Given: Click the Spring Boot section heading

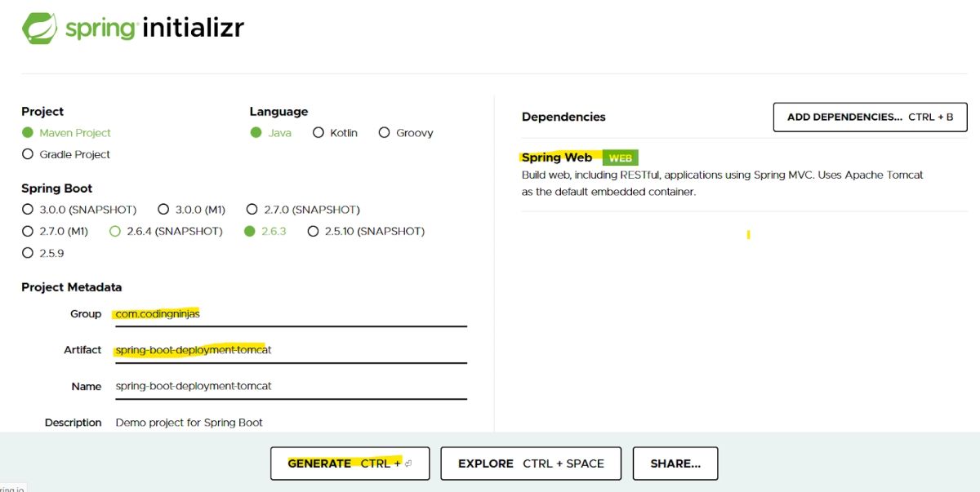Looking at the screenshot, I should 56,188.
